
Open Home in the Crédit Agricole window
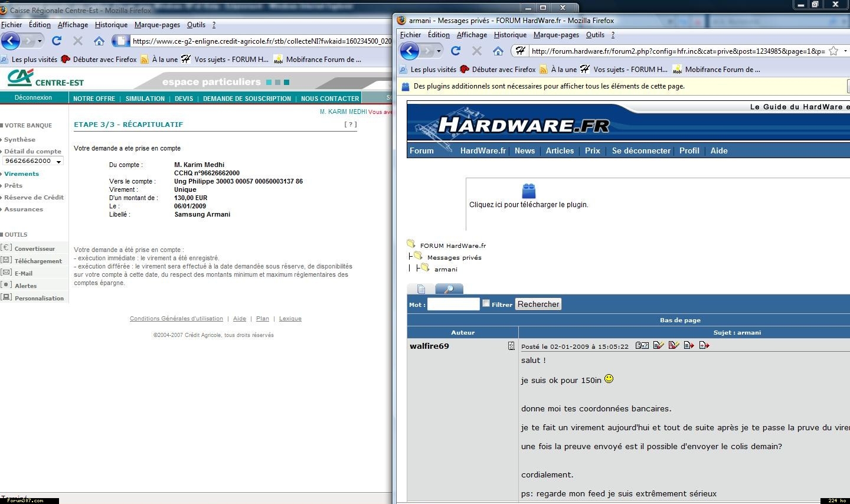pos(99,41)
